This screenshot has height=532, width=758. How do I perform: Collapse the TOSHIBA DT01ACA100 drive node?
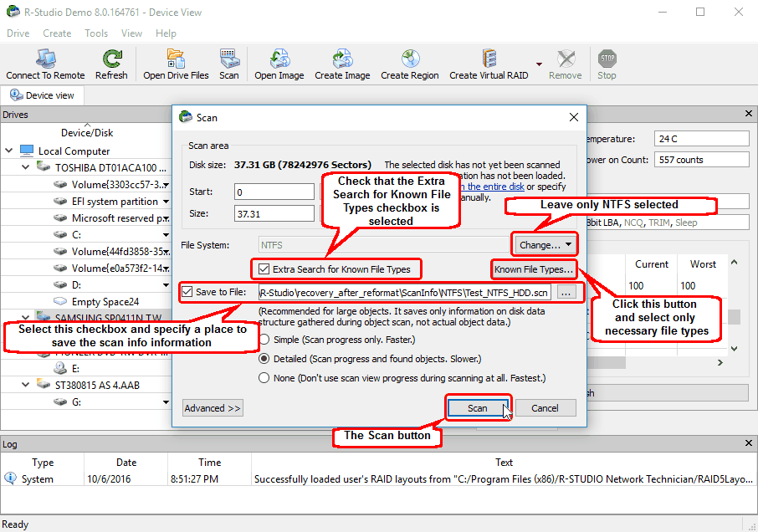pos(26,167)
